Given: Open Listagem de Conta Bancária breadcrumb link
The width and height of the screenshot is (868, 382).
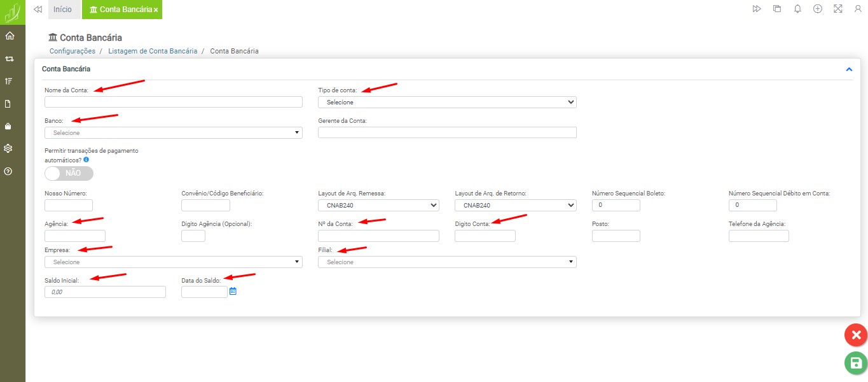Looking at the screenshot, I should [x=153, y=51].
